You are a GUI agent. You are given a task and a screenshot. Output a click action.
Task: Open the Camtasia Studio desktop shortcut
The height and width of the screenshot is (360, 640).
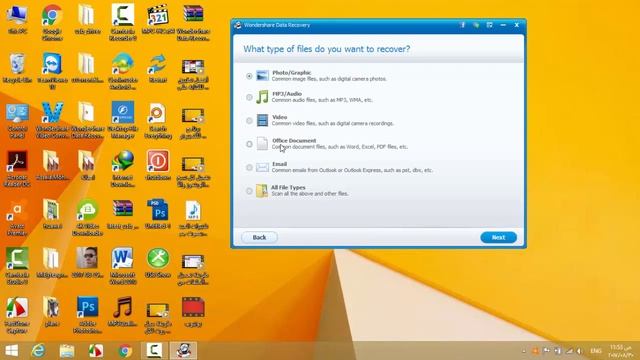[x=17, y=266]
